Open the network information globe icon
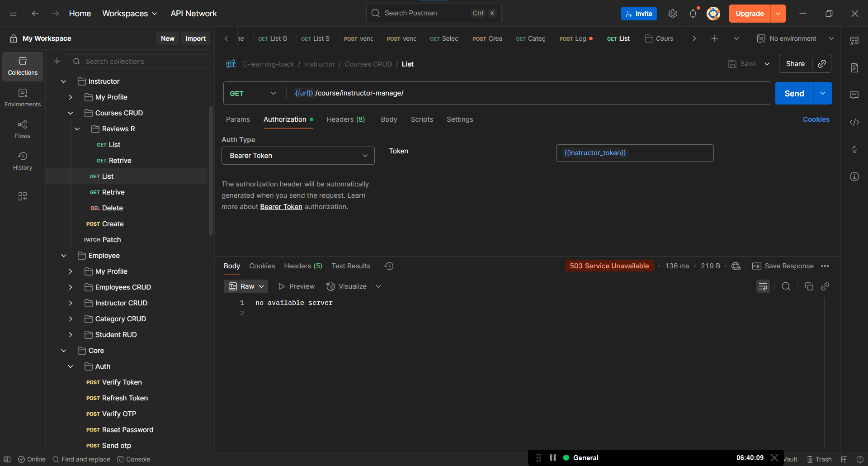This screenshot has width=868, height=466. pos(736,266)
